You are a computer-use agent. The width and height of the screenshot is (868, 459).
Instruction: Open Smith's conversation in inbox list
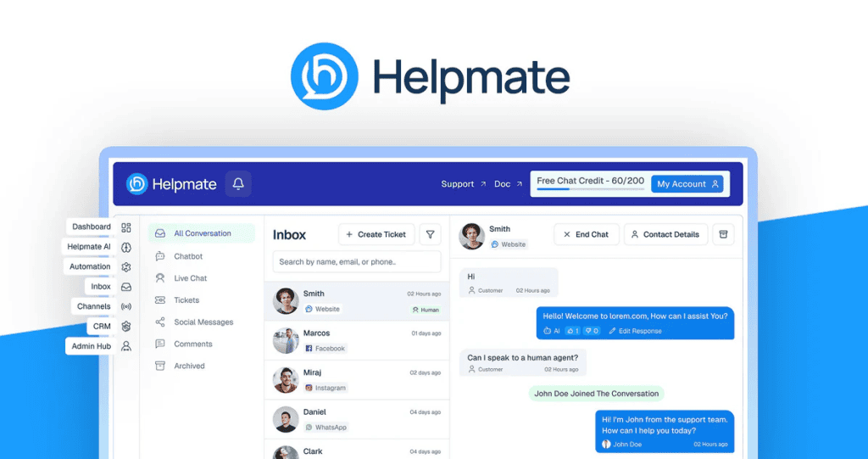point(357,301)
